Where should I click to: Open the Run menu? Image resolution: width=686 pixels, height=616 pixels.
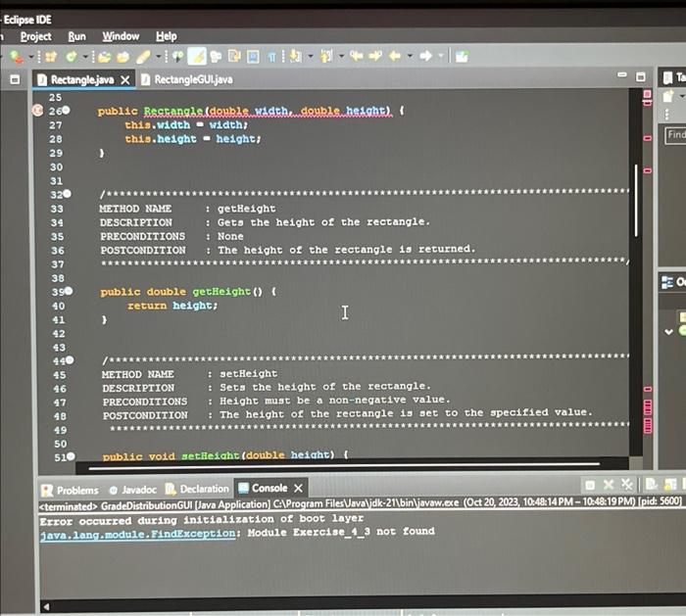tap(77, 36)
